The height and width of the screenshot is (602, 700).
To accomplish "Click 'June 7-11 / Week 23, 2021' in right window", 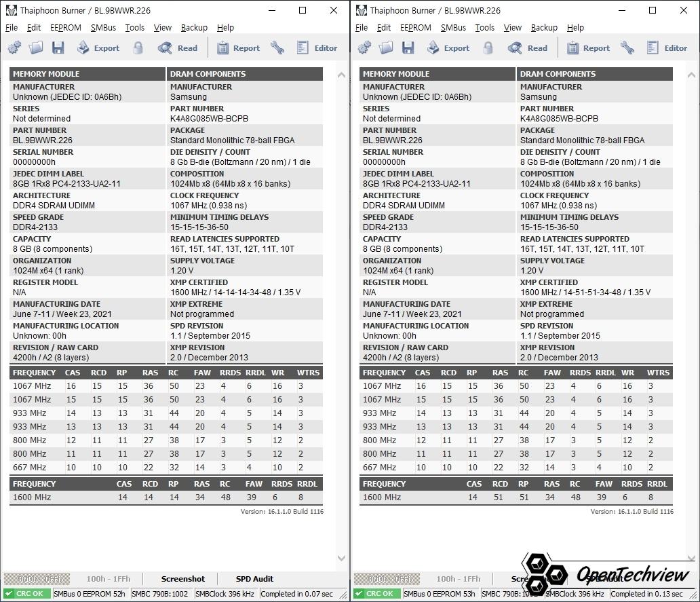I will (412, 314).
